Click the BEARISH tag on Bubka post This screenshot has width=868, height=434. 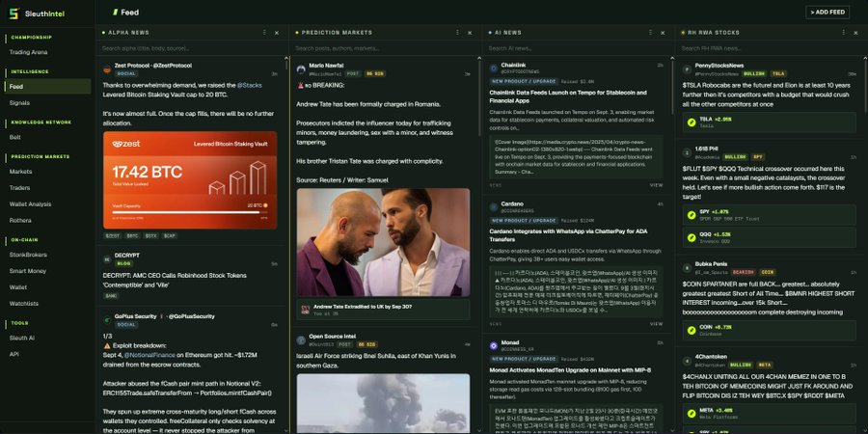(x=743, y=272)
